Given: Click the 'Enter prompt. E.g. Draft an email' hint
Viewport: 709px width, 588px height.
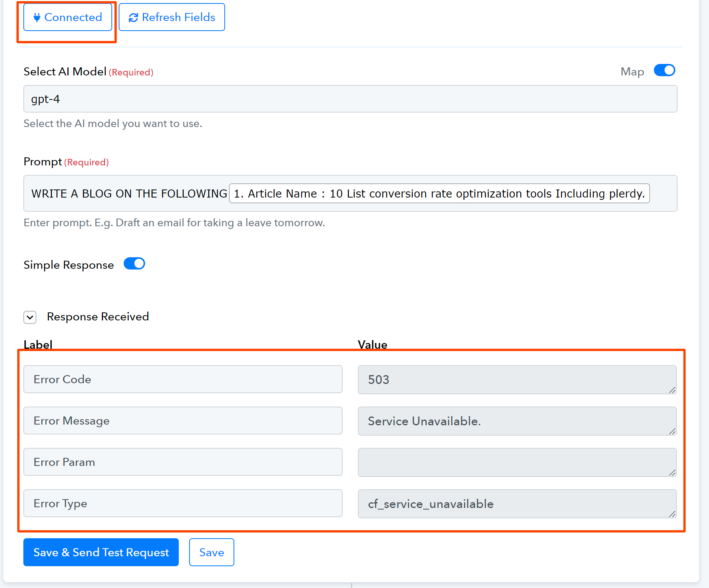Looking at the screenshot, I should (x=174, y=222).
